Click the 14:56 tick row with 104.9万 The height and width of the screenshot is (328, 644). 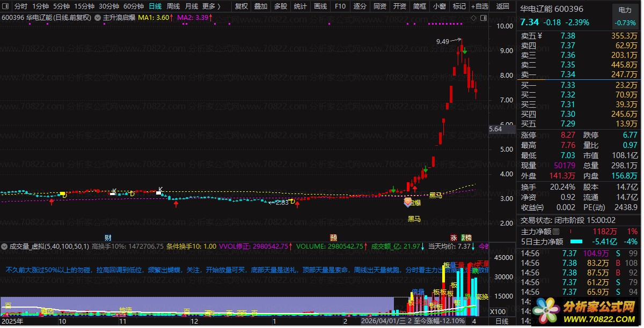pos(579,253)
